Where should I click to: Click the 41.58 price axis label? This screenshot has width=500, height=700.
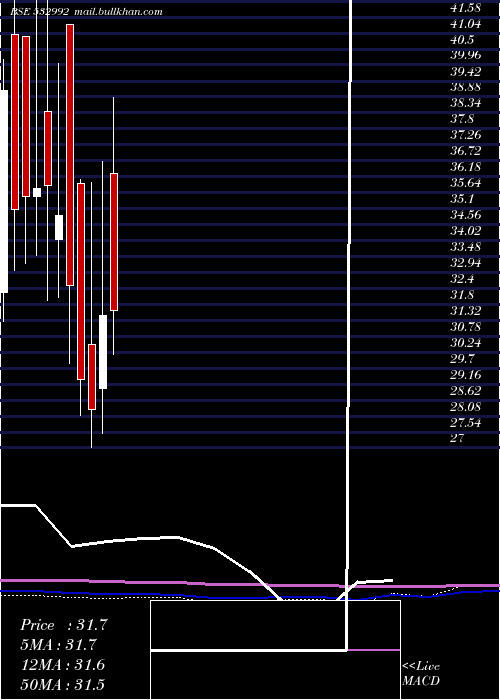click(x=466, y=8)
